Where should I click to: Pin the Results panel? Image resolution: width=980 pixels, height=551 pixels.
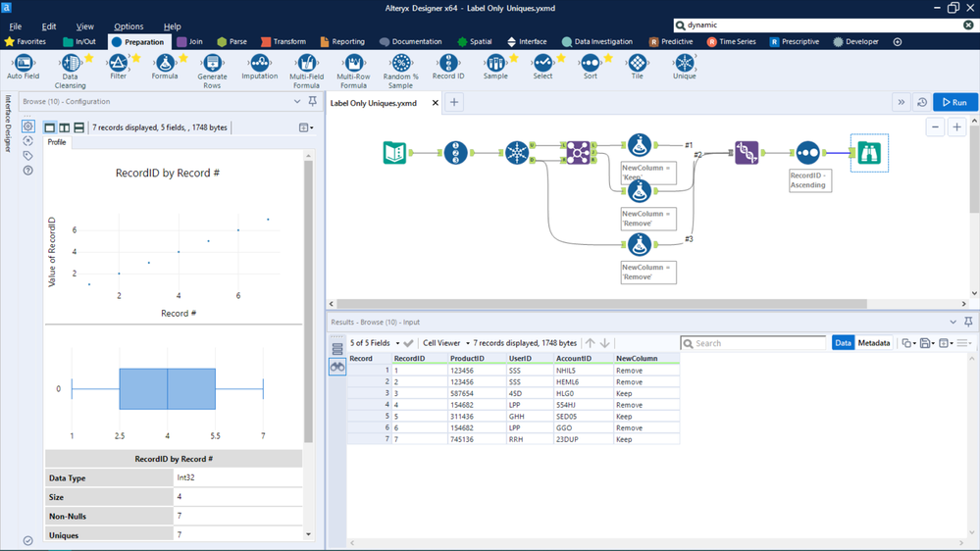coord(968,322)
